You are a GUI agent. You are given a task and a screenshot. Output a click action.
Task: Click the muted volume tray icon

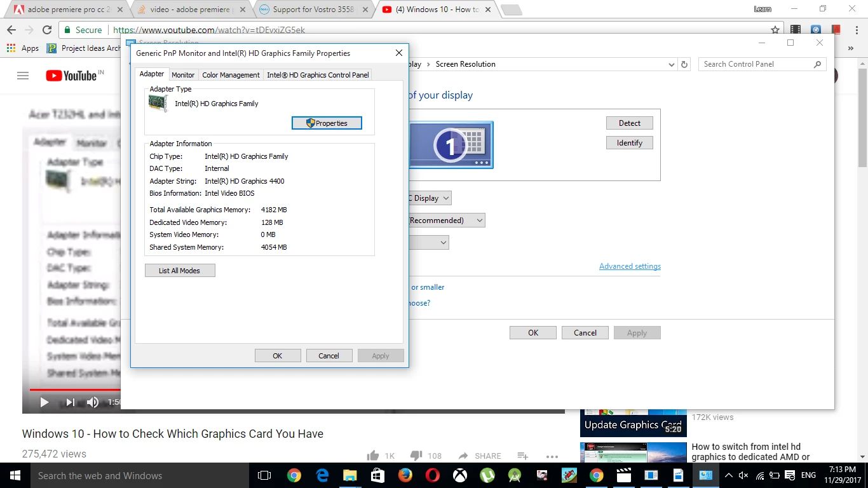pyautogui.click(x=744, y=475)
